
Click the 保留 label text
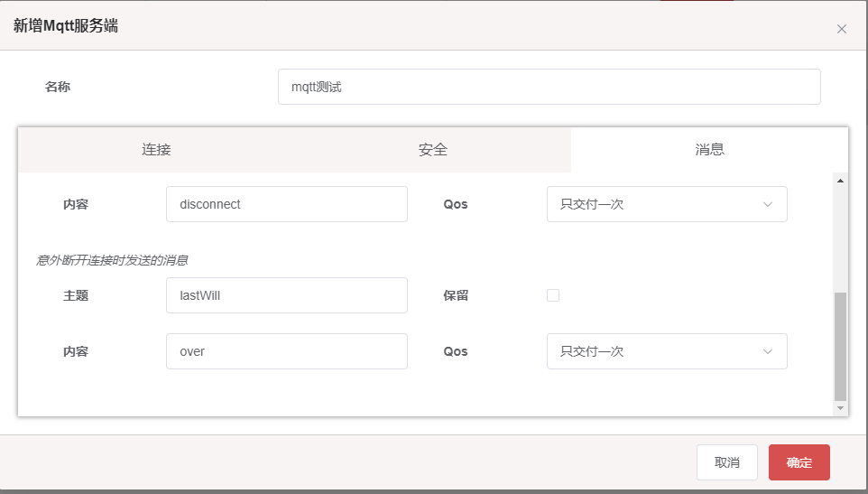(x=456, y=295)
